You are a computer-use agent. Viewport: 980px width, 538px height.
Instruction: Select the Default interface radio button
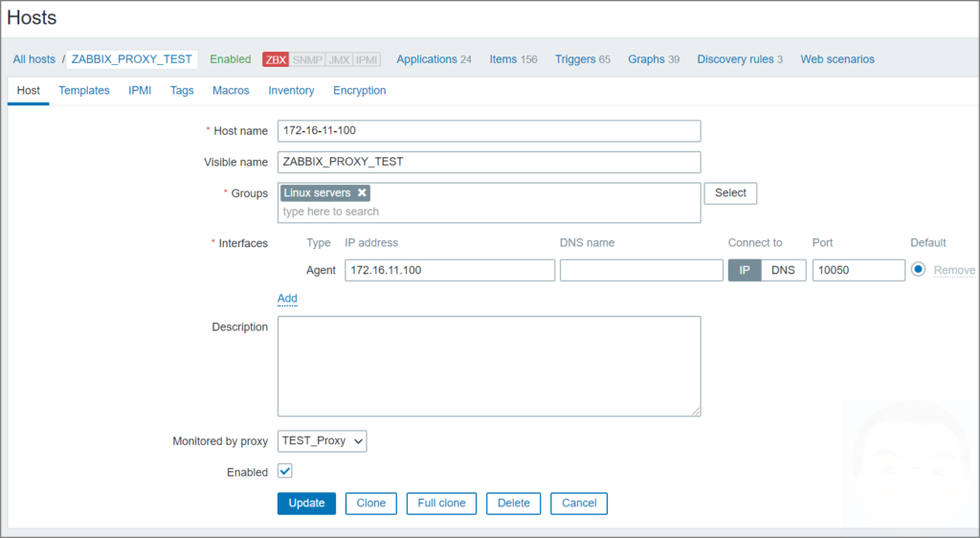click(918, 269)
